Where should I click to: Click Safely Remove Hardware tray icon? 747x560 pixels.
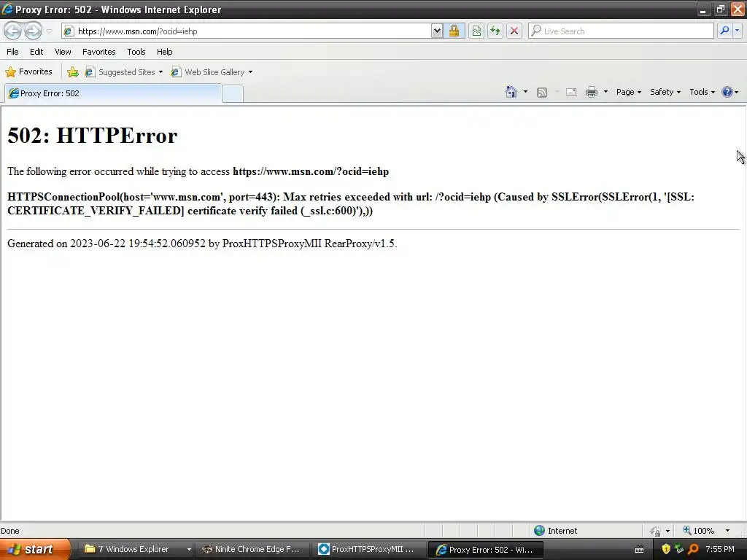(x=679, y=549)
